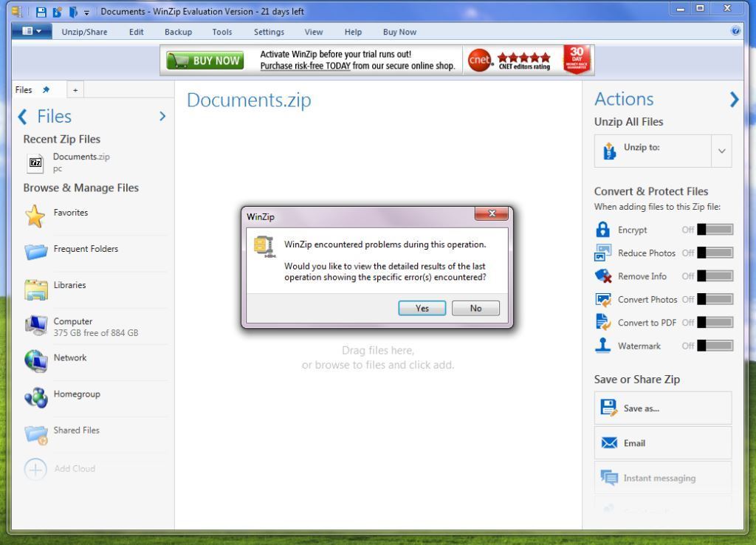Collapse the Actions pane with its chevron
This screenshot has width=756, height=545.
pos(733,100)
